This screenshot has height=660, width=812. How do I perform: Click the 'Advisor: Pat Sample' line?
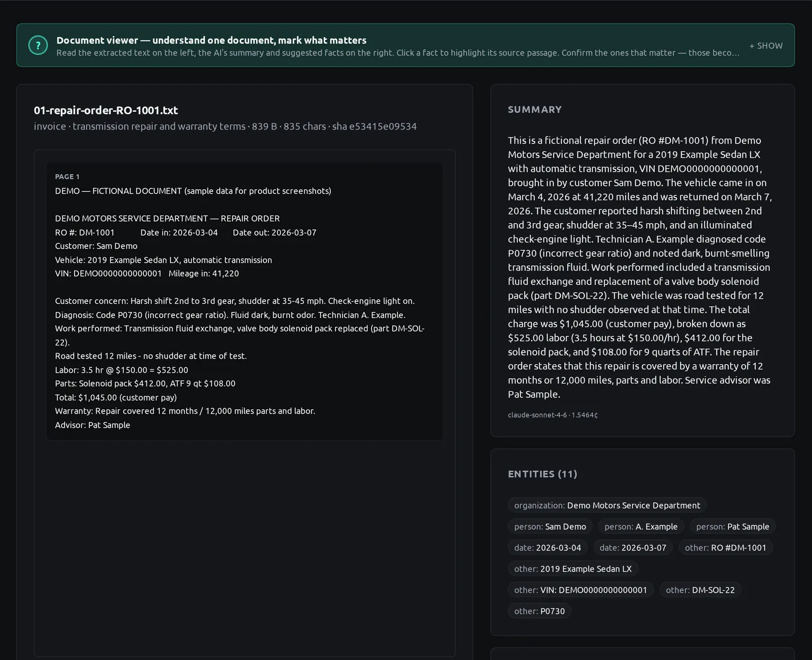tap(92, 425)
